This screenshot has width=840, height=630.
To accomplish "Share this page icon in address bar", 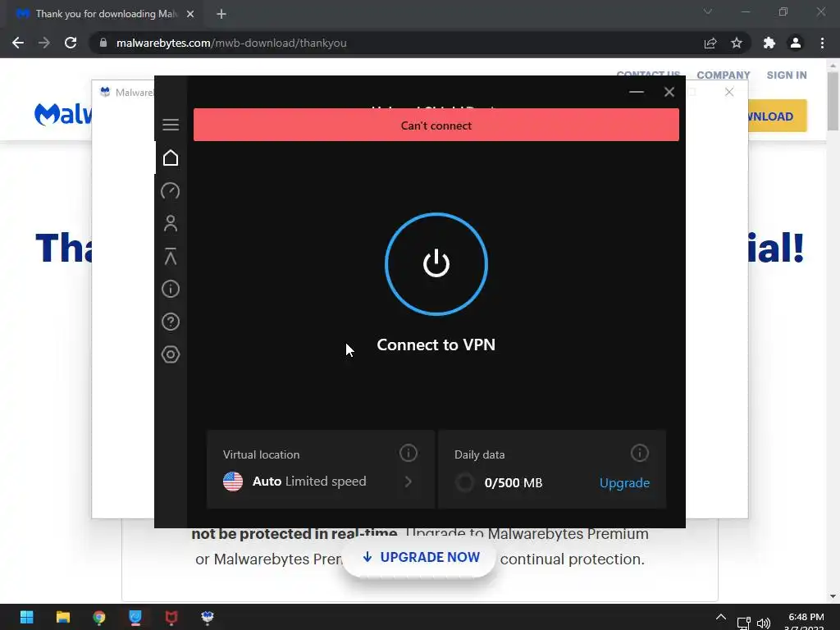I will (x=710, y=43).
